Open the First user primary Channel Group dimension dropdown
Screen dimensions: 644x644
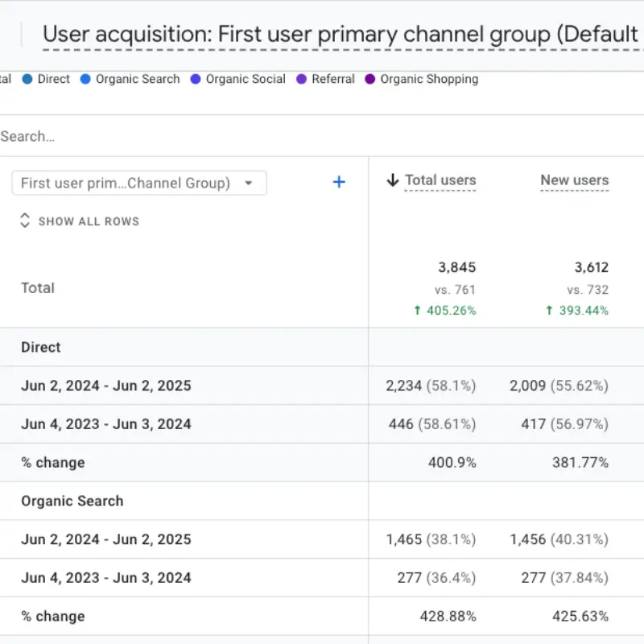pyautogui.click(x=138, y=184)
